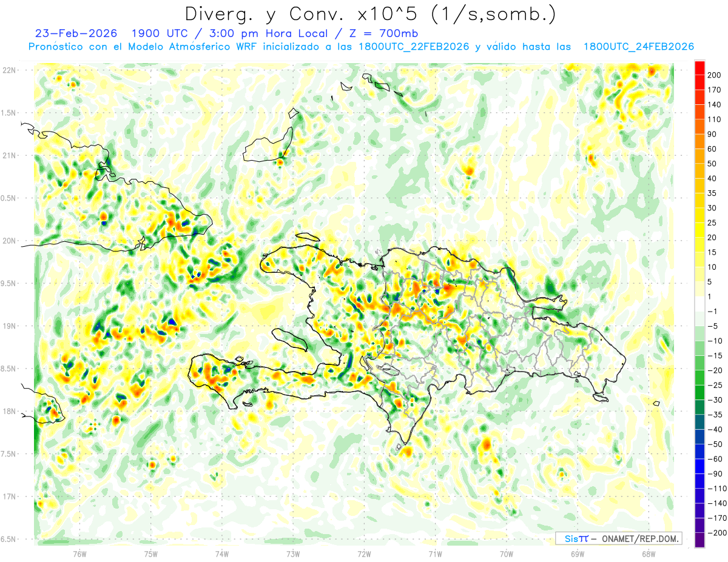Click the colorbar value '-140'

[716, 503]
